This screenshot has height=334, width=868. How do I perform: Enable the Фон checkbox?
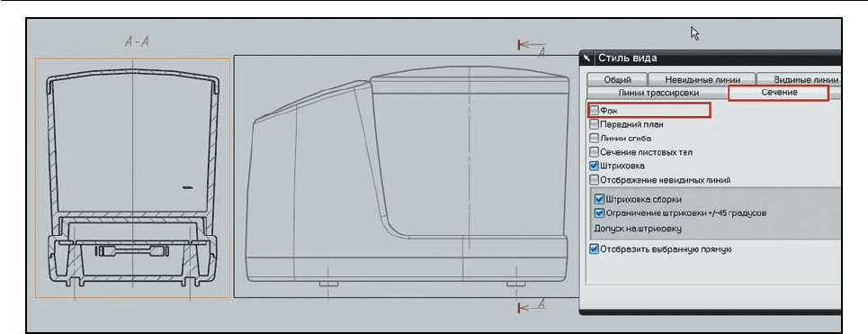[x=594, y=111]
